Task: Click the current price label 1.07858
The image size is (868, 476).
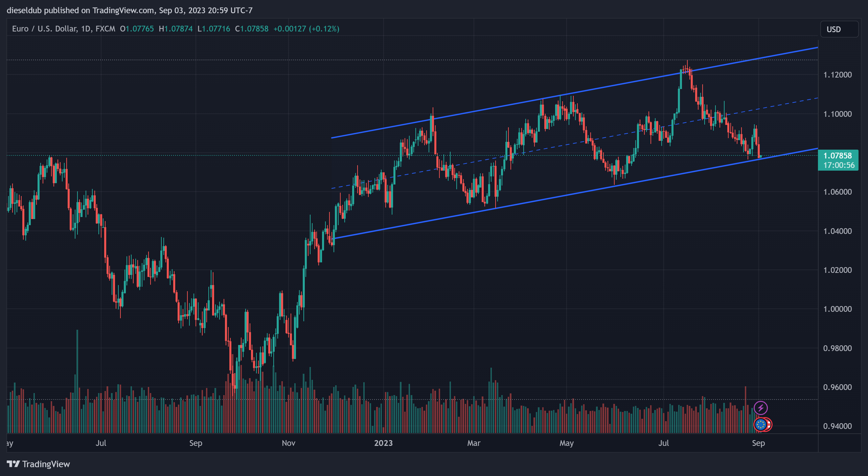Action: (838, 155)
